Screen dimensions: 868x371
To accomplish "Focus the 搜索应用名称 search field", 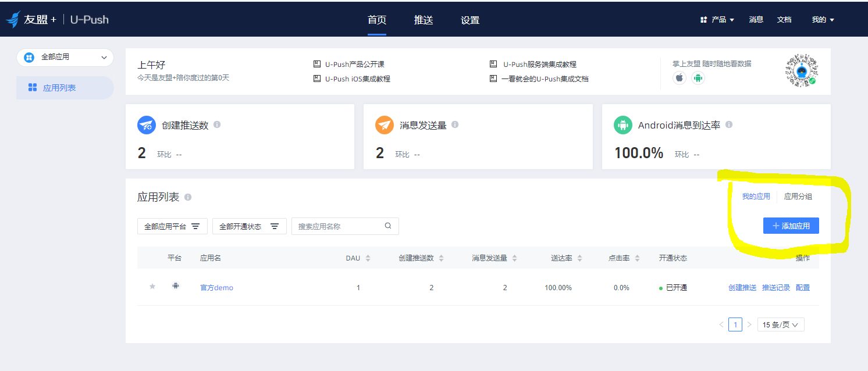I will (x=345, y=226).
